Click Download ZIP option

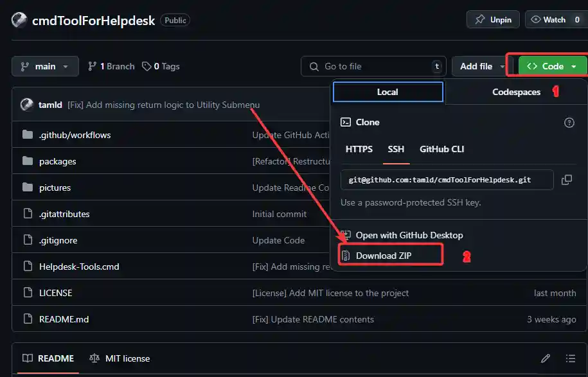384,256
